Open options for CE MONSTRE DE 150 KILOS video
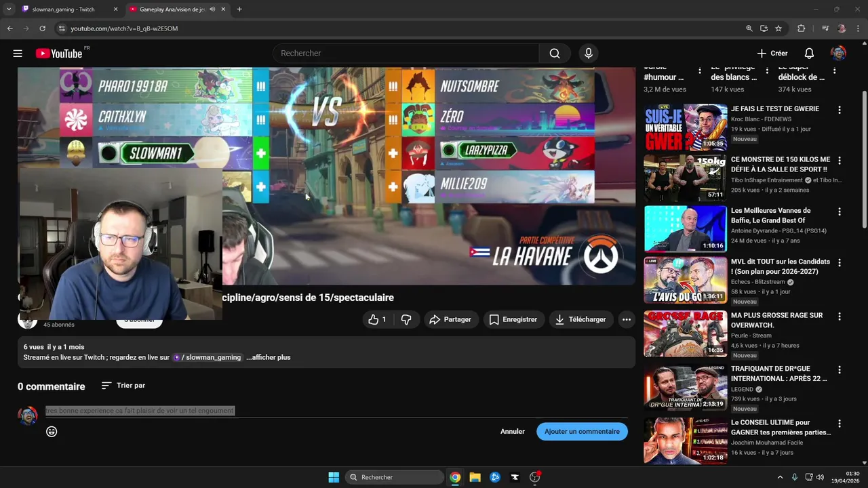Viewport: 868px width, 488px height. (x=840, y=161)
